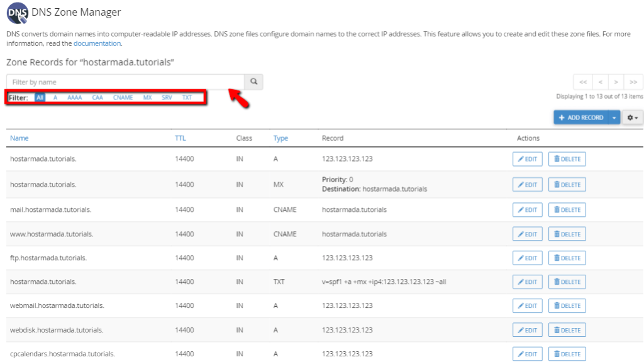The image size is (644, 362).
Task: Expand the Add Record dropdown arrow
Action: (614, 118)
